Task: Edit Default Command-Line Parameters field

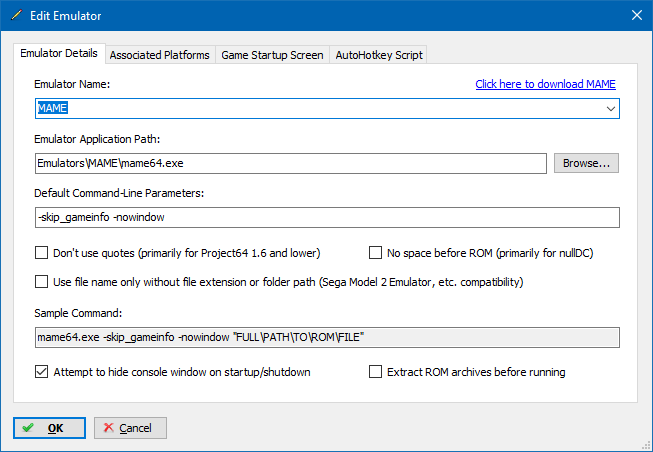Action: pos(327,217)
